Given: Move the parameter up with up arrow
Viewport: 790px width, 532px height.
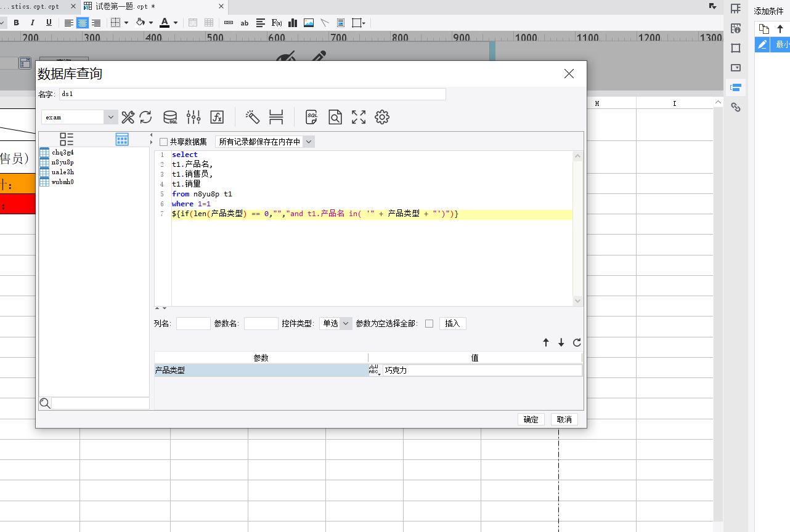Looking at the screenshot, I should click(x=546, y=343).
